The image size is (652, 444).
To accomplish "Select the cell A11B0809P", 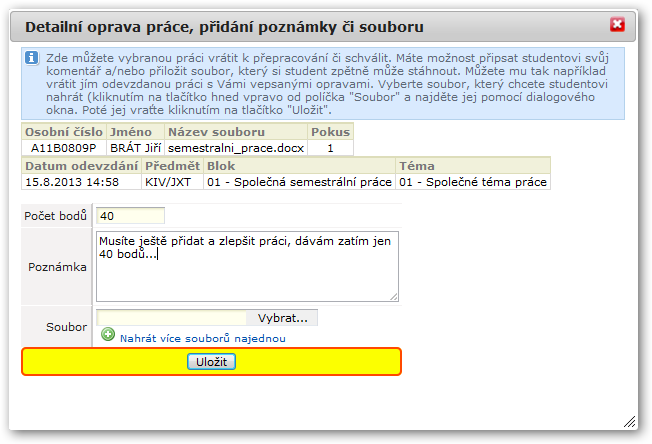I will [x=64, y=148].
